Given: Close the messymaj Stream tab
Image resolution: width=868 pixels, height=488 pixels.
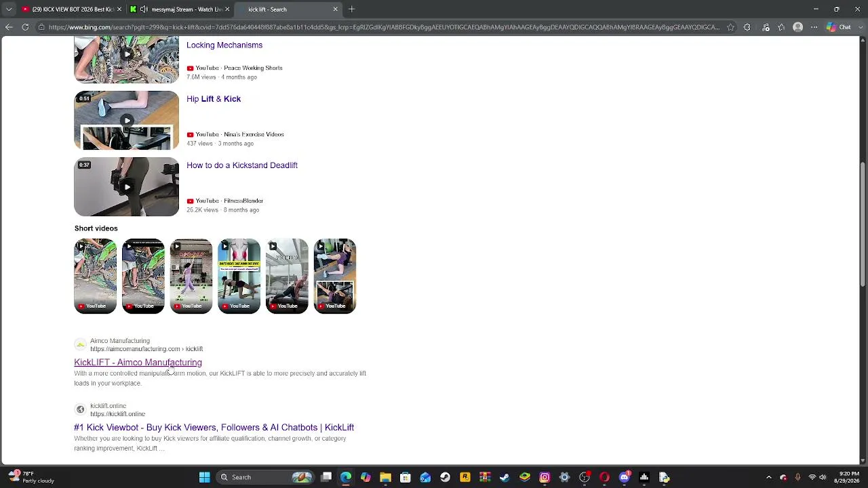Looking at the screenshot, I should (227, 9).
